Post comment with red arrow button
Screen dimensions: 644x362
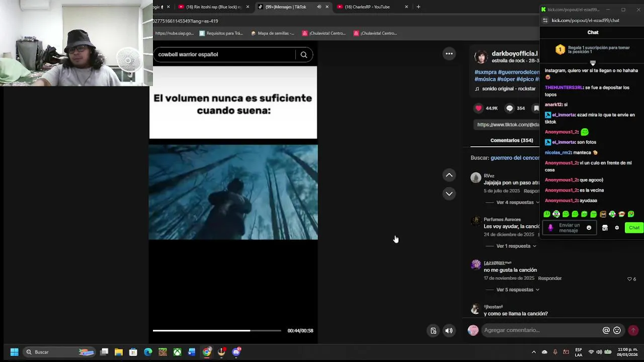[x=633, y=330]
